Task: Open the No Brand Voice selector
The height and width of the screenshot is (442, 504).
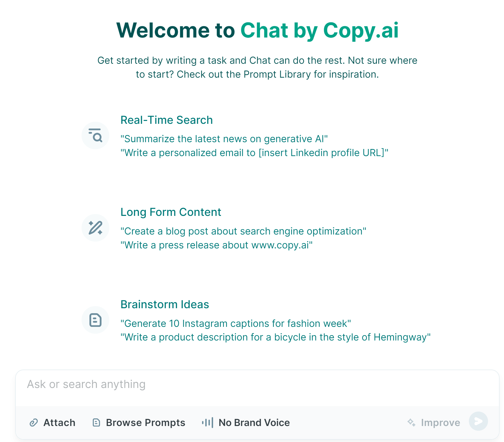Action: pos(254,423)
